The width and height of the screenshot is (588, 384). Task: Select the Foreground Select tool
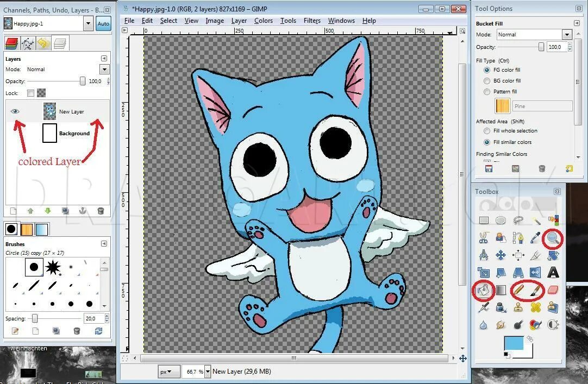501,237
